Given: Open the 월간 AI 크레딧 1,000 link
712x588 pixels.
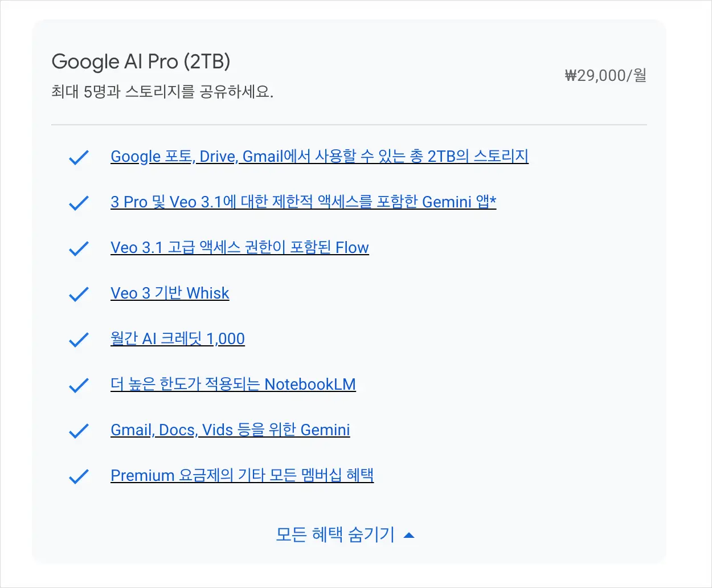Looking at the screenshot, I should (x=177, y=338).
